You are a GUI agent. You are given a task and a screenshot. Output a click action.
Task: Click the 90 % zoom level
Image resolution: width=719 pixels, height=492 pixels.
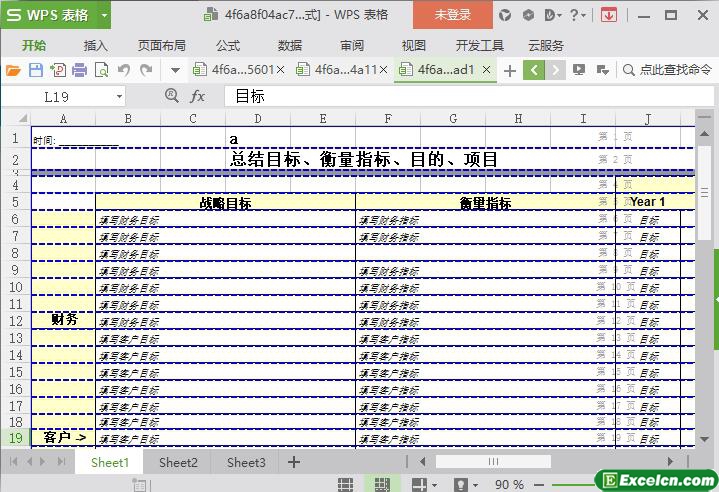pos(509,485)
